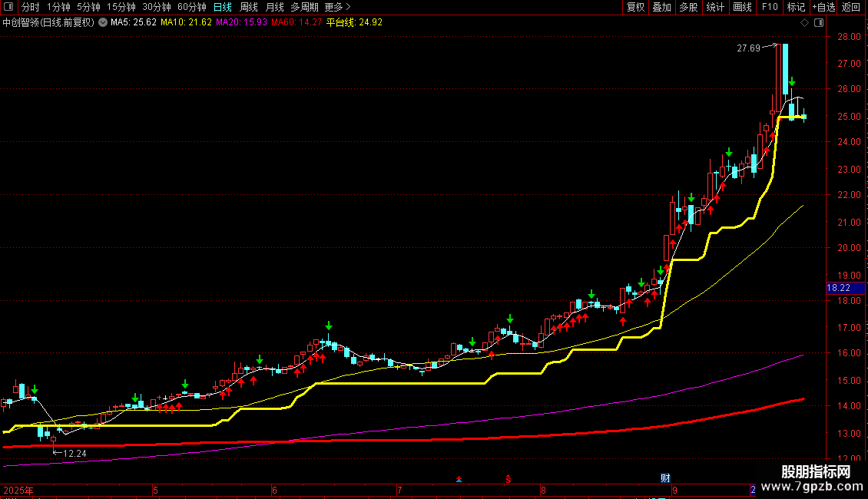Click the 复权 adjustment button
This screenshot has width=868, height=499.
click(x=635, y=7)
